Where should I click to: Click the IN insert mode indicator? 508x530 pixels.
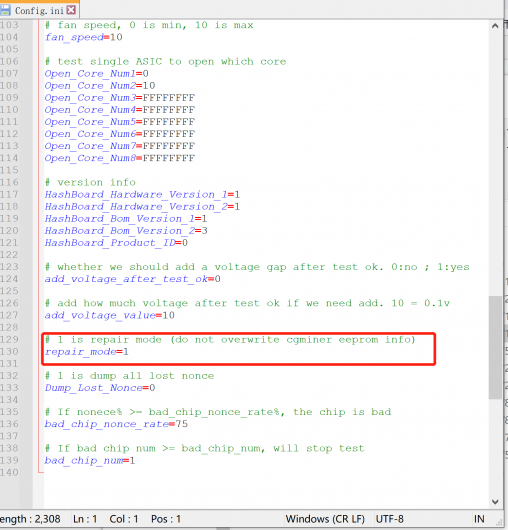click(479, 519)
